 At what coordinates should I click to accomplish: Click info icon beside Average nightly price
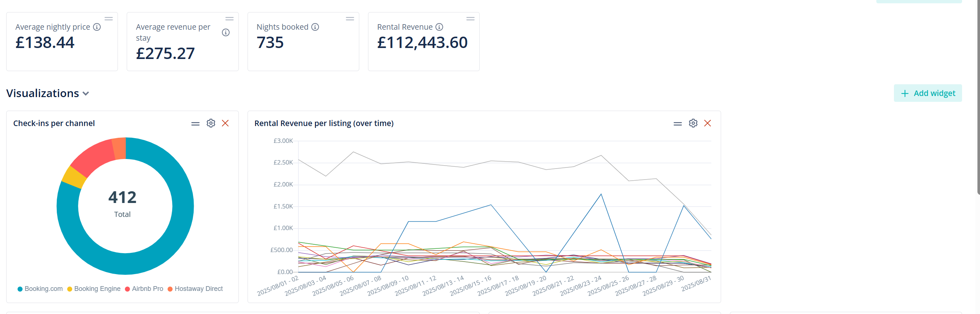97,27
